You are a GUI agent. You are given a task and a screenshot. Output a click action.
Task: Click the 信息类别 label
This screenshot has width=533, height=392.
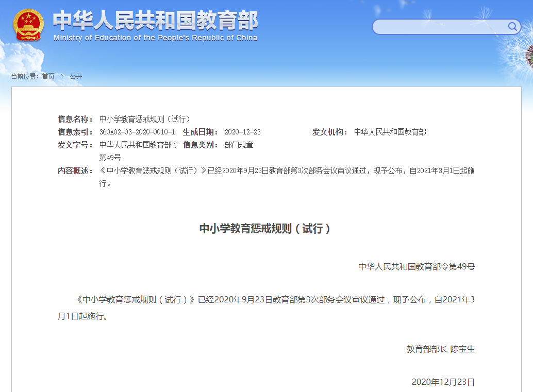coord(201,145)
